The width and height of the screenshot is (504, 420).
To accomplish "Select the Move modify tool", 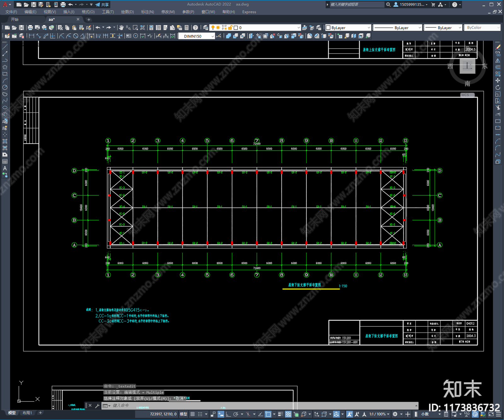I will (498, 81).
